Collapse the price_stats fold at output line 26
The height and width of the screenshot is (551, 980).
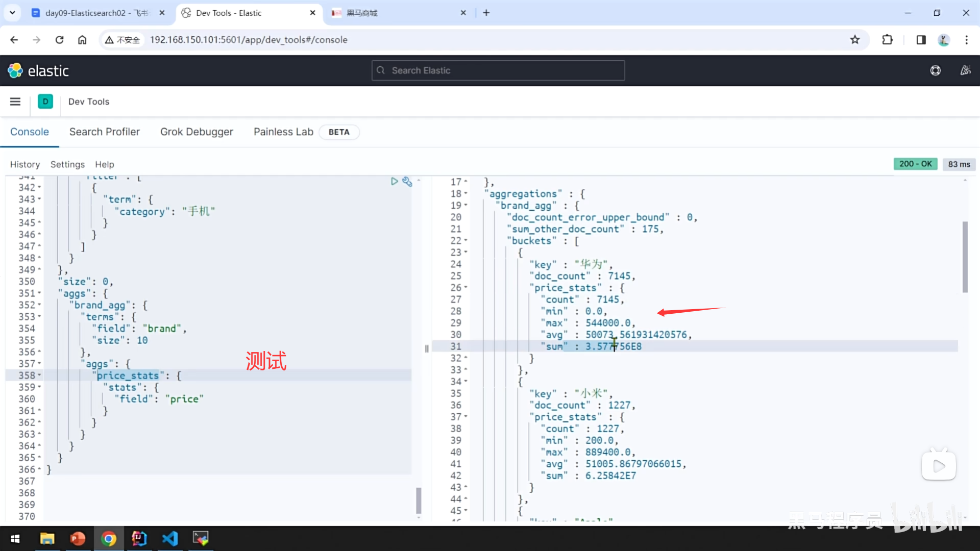pos(466,288)
